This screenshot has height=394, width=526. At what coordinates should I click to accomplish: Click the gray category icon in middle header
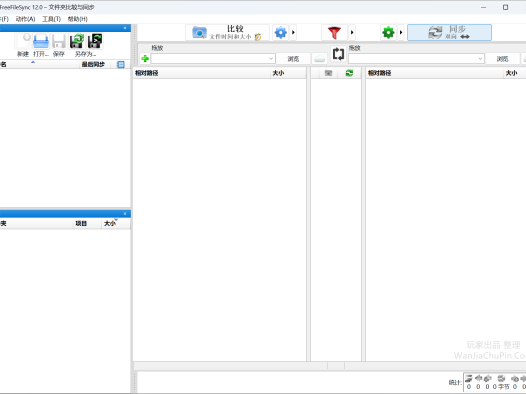point(328,73)
